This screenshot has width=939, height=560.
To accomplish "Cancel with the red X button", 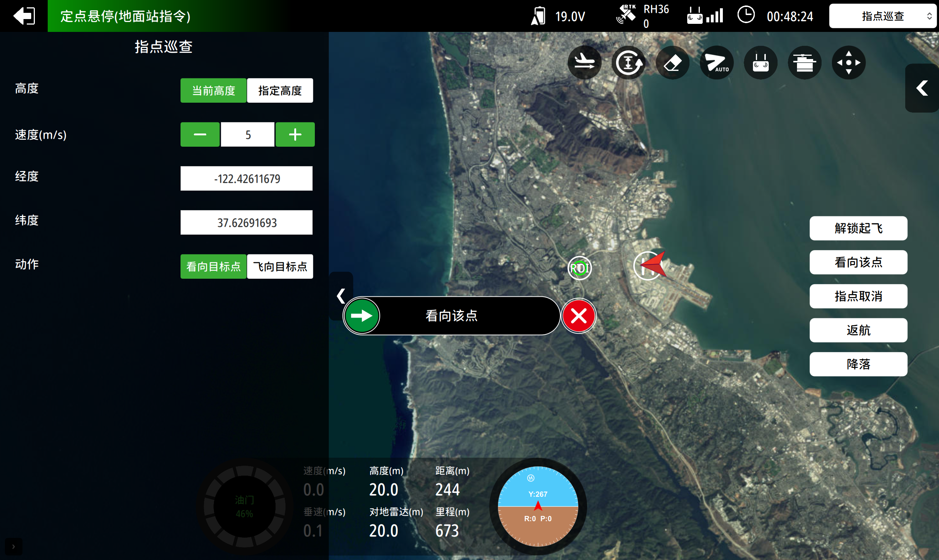I will tap(578, 315).
